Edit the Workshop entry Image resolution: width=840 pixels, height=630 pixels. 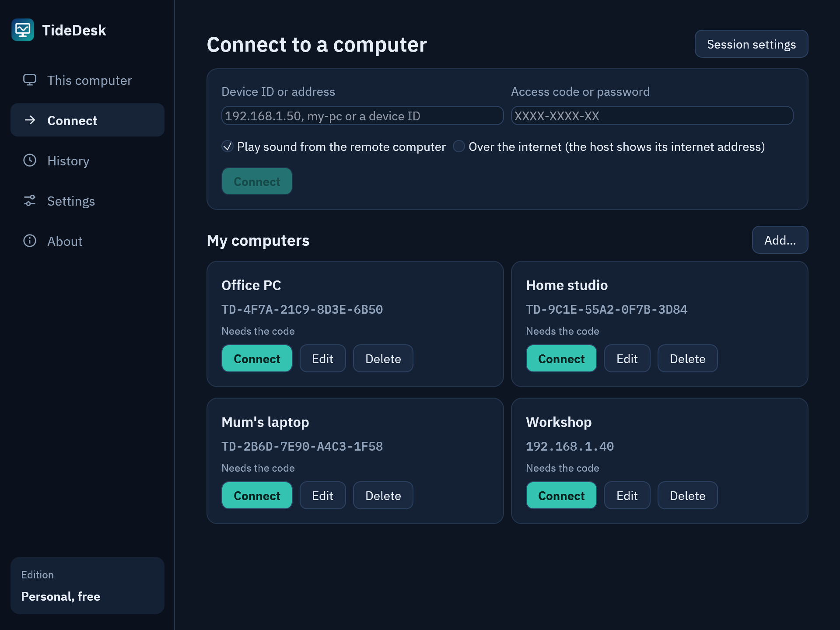click(x=627, y=496)
